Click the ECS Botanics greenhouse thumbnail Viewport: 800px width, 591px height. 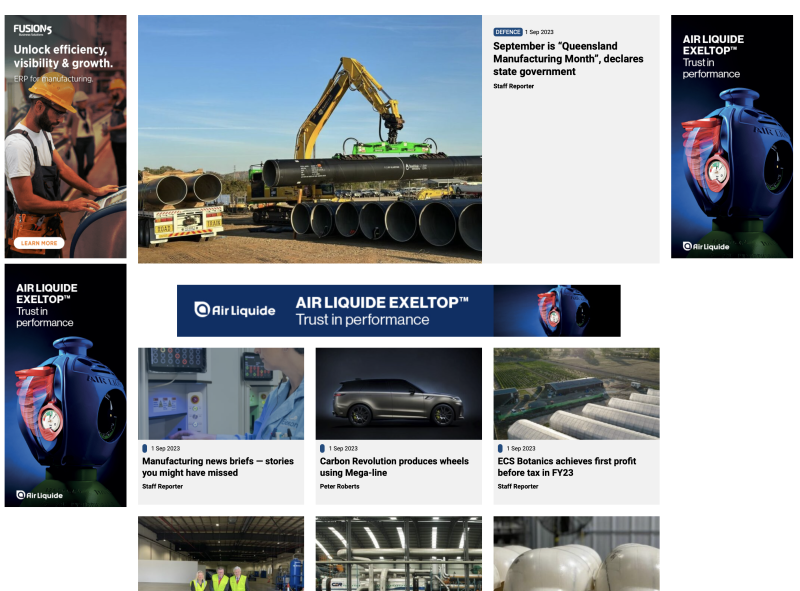(576, 393)
